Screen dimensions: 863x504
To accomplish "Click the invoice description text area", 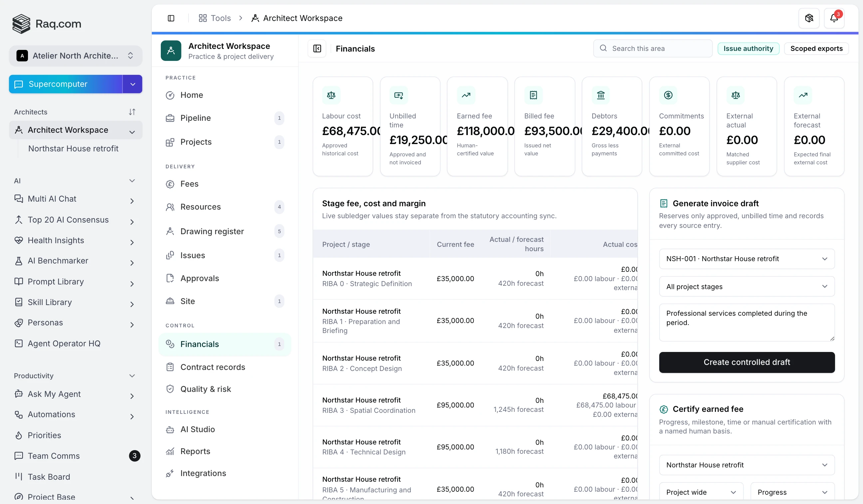I will [746, 323].
